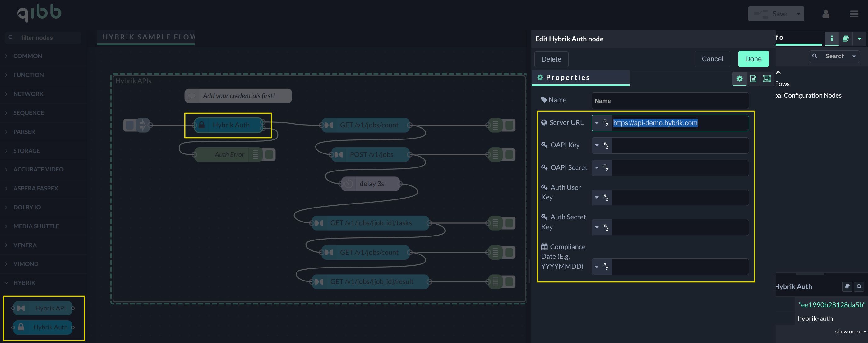Viewport: 868px width, 343px height.
Task: Click the Cancel button
Action: point(712,59)
